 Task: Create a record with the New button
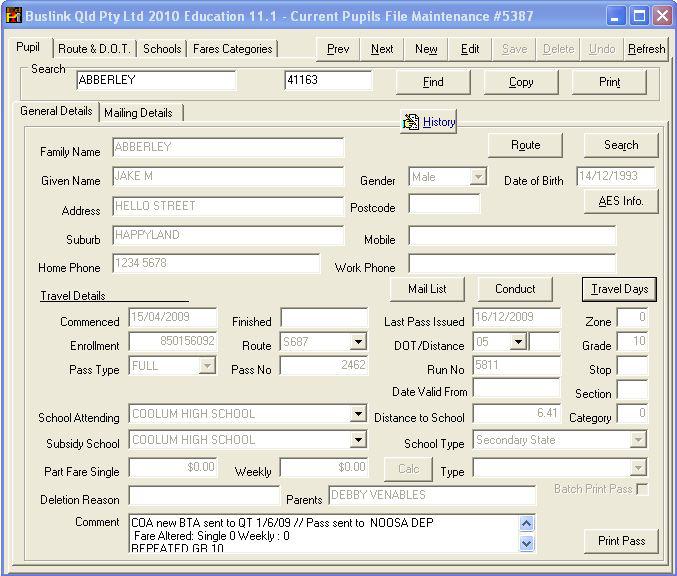point(426,49)
